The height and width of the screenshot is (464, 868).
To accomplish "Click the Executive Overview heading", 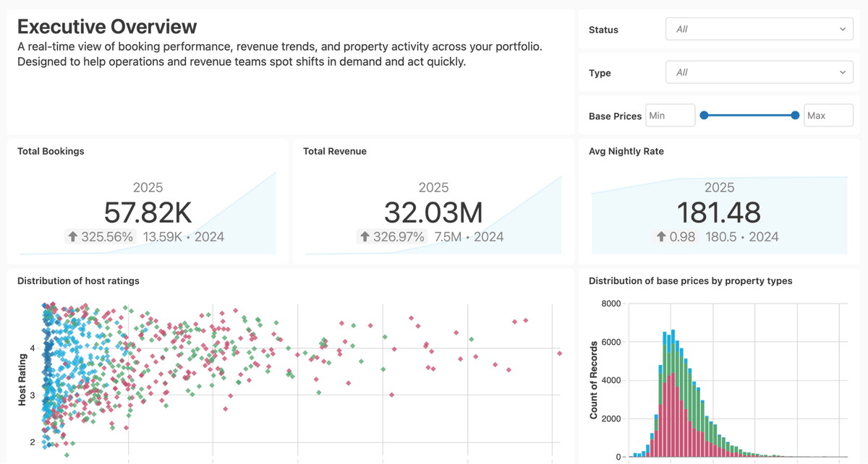I will [107, 27].
